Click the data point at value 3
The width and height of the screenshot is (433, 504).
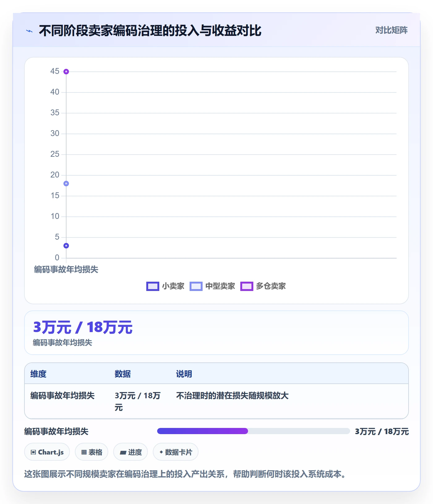click(x=66, y=246)
